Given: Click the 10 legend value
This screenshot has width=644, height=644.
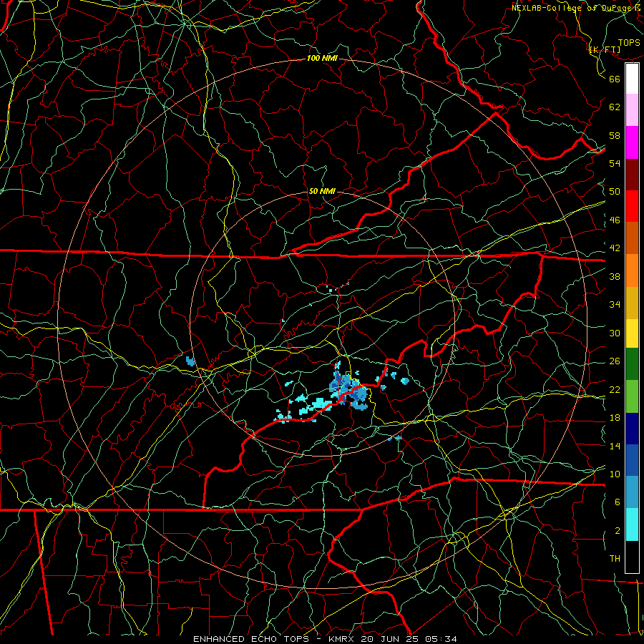Looking at the screenshot, I should (x=615, y=474).
